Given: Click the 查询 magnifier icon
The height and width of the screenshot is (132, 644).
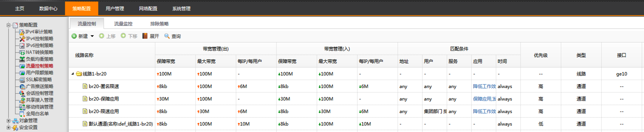Looking at the screenshot, I should (167, 36).
